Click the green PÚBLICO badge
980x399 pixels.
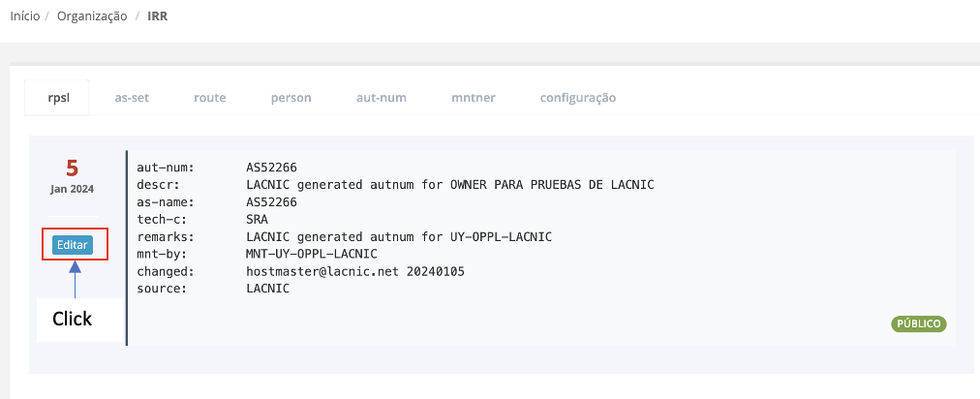coord(918,324)
